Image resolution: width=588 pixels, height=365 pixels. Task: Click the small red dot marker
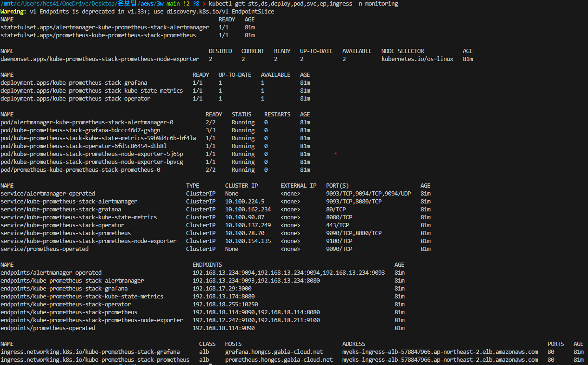point(335,153)
